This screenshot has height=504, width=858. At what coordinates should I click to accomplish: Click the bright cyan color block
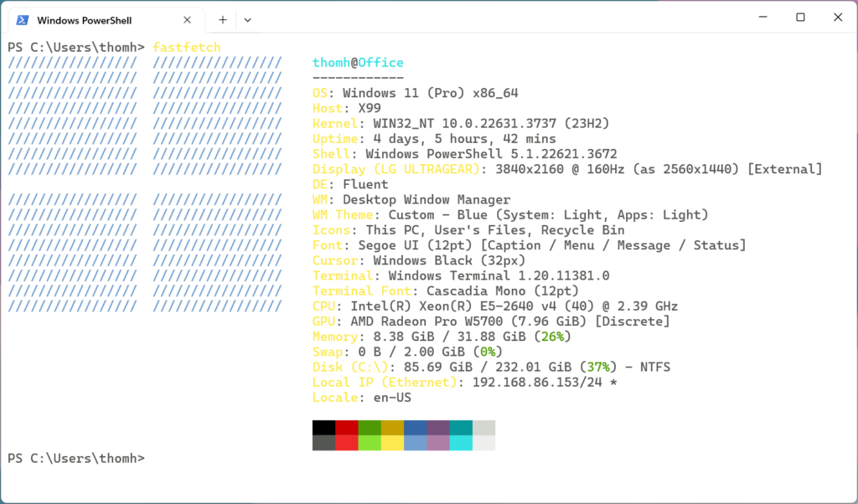(461, 443)
